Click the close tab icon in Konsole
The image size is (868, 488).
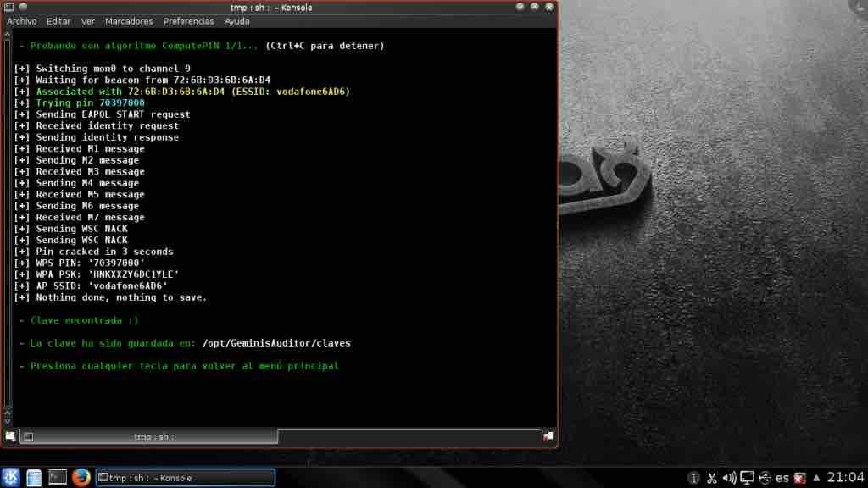tap(548, 436)
